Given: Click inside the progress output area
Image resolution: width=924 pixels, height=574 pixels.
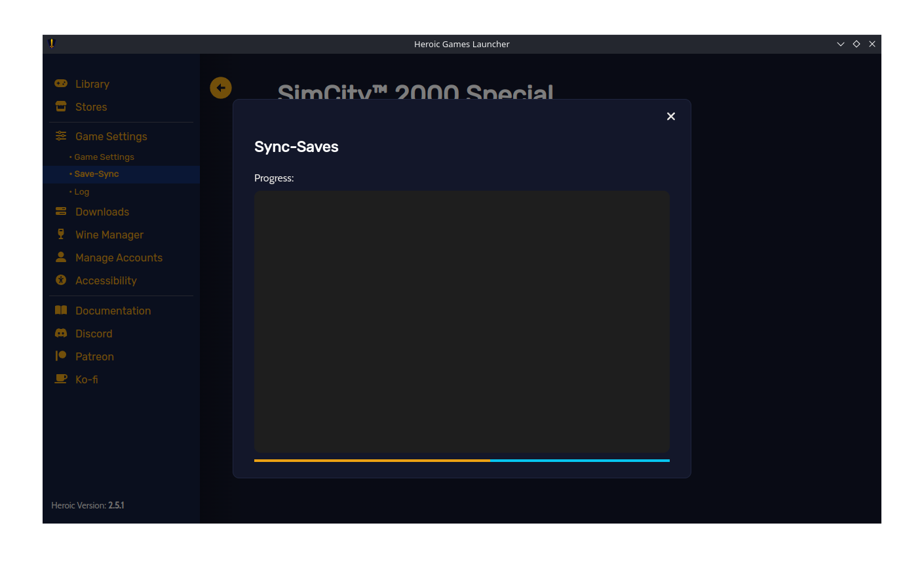Looking at the screenshot, I should tap(462, 321).
